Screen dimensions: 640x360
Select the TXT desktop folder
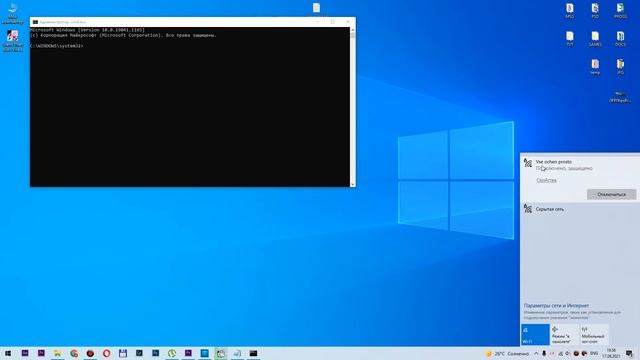(x=570, y=39)
